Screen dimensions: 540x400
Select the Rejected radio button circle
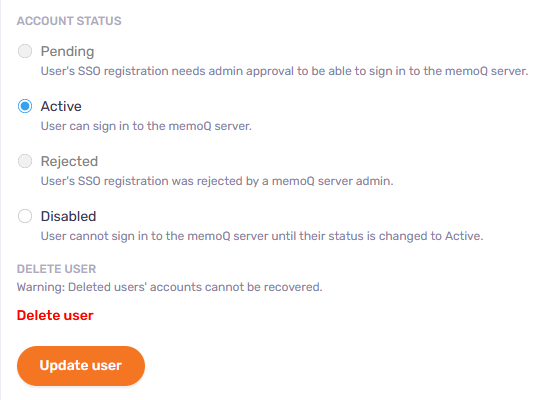point(25,161)
